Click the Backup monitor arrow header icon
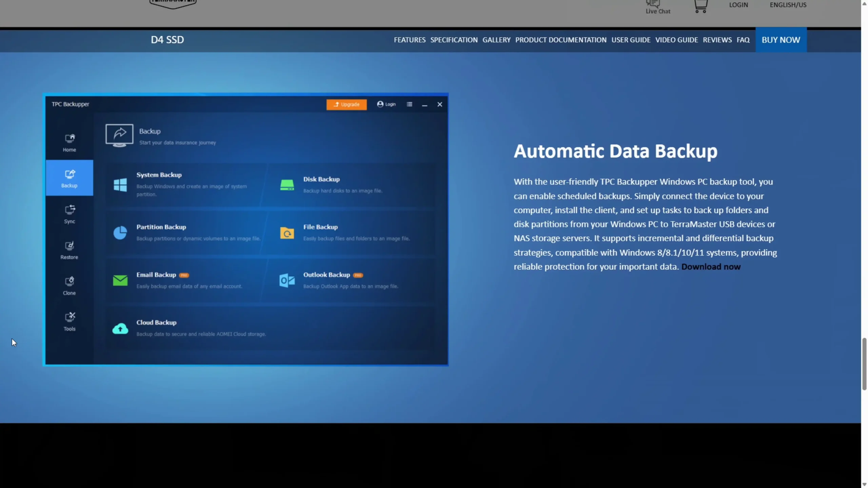Viewport: 868px width, 488px height. (119, 135)
